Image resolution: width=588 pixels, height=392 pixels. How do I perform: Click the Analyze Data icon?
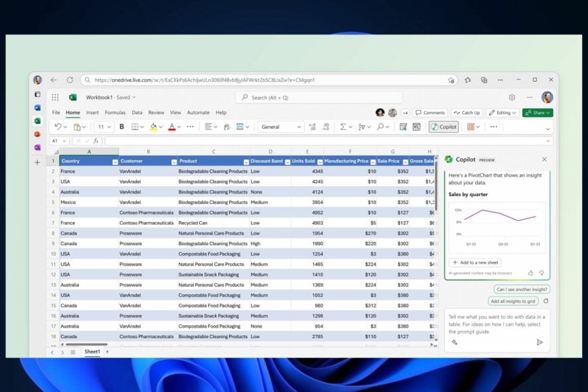pos(417,127)
